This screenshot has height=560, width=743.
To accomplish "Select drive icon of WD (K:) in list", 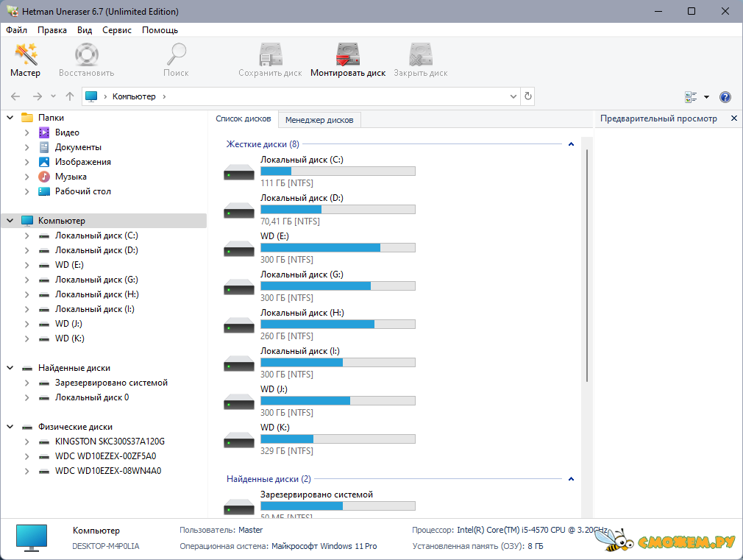I will [x=239, y=440].
